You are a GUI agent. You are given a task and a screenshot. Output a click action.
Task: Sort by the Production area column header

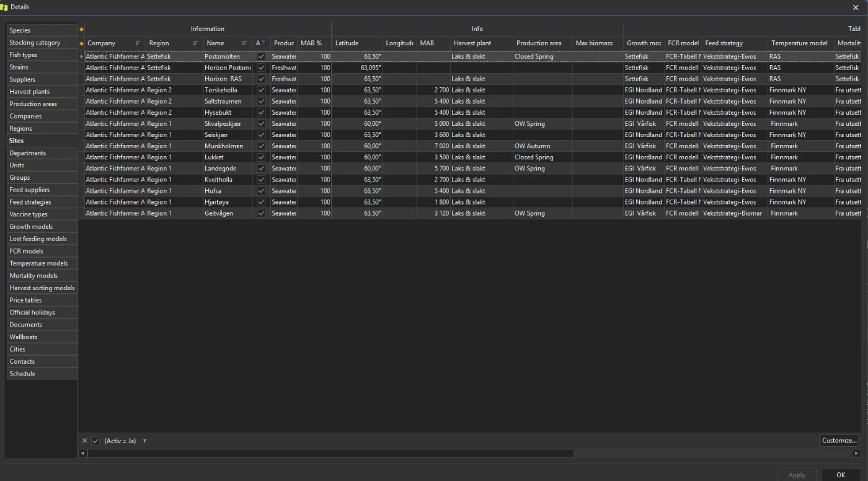click(x=542, y=43)
